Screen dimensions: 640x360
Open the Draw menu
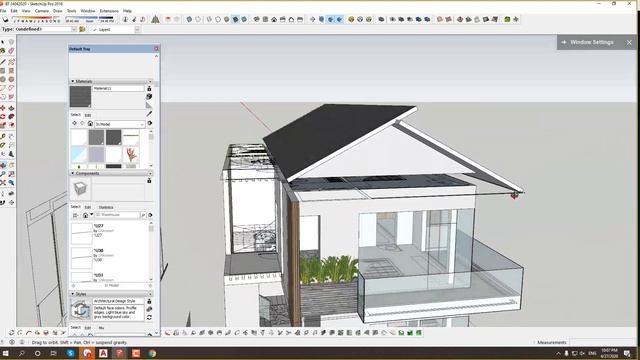pyautogui.click(x=58, y=11)
